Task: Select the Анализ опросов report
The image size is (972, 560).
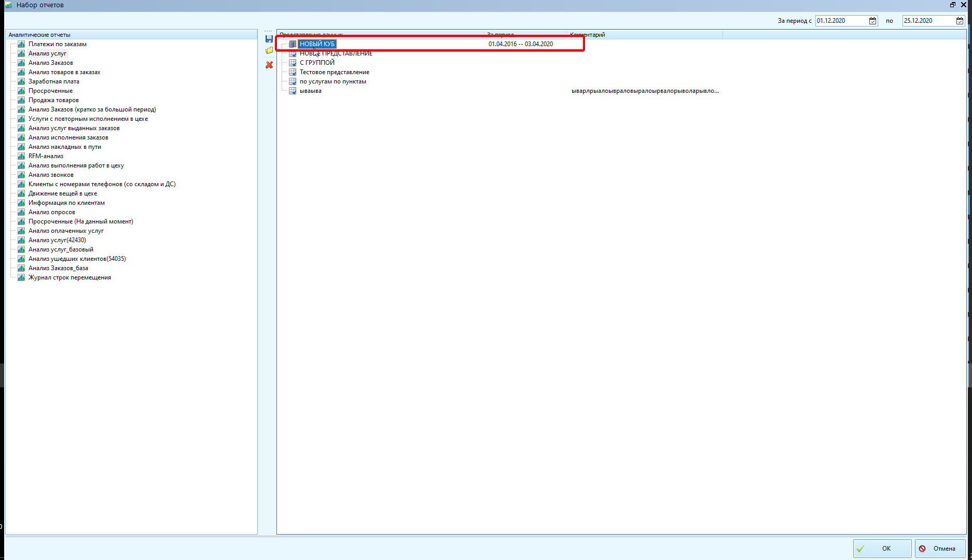Action: [52, 212]
